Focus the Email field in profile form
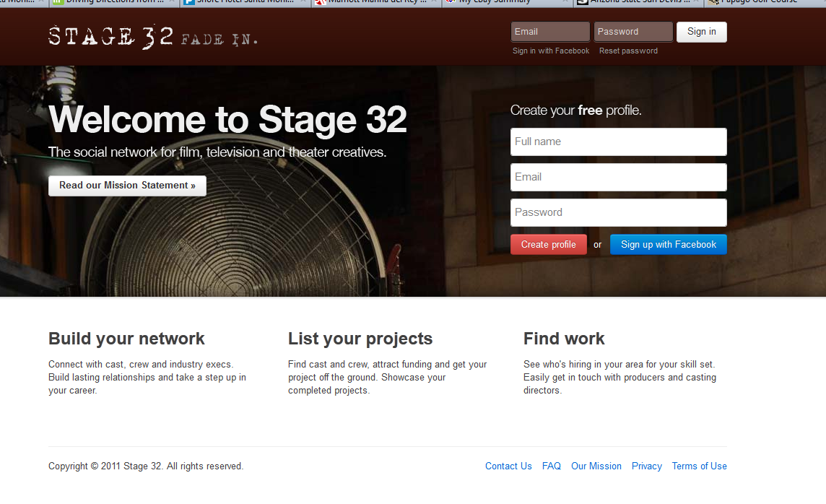This screenshot has width=826, height=504. (619, 177)
